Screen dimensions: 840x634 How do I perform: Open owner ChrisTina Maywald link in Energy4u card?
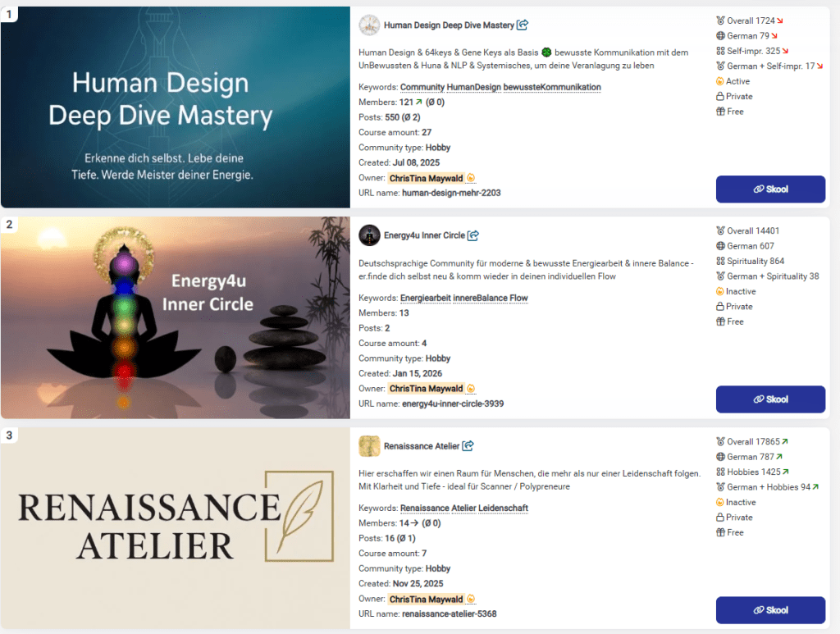426,388
